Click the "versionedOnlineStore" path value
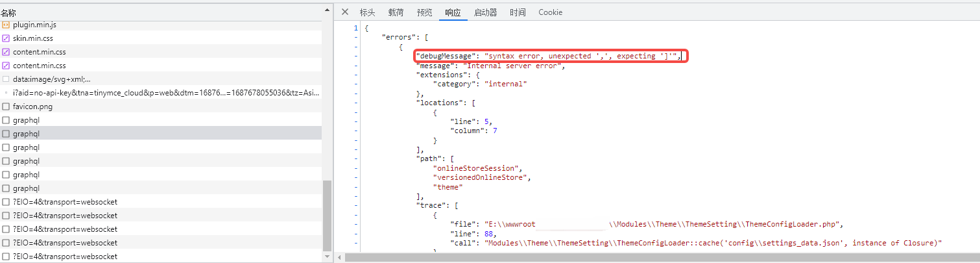The height and width of the screenshot is (263, 980). click(482, 178)
